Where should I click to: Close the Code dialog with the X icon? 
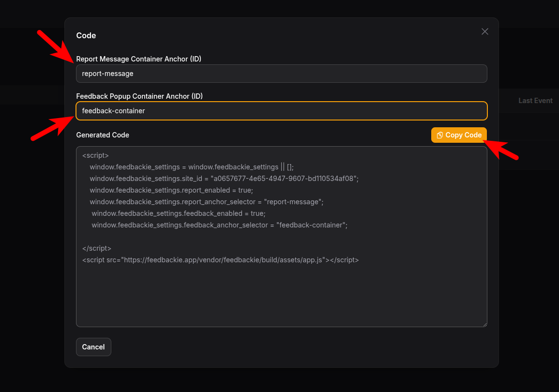click(484, 31)
